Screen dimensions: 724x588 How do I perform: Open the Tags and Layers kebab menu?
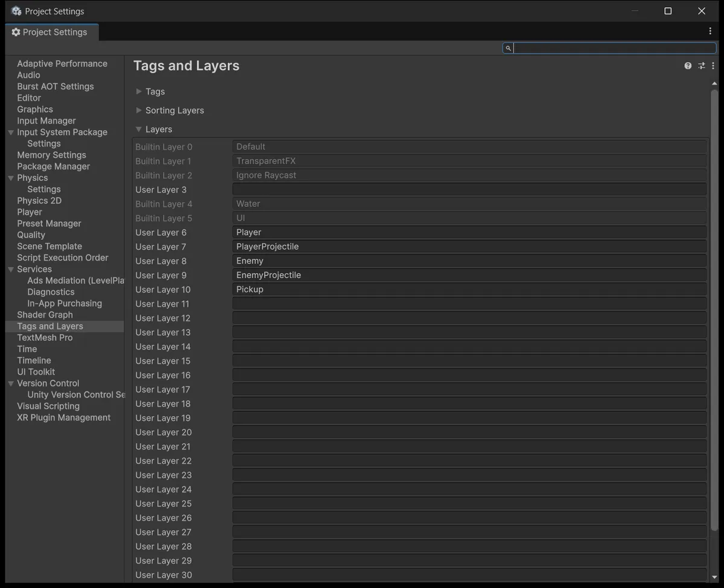coord(713,66)
